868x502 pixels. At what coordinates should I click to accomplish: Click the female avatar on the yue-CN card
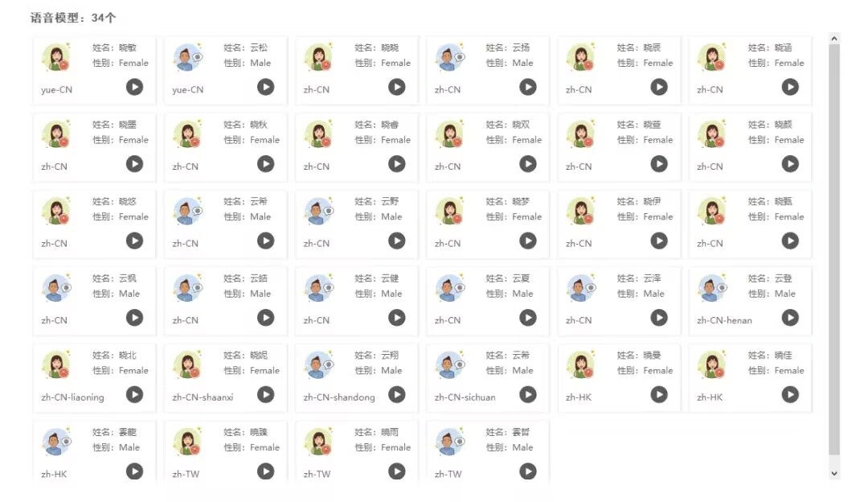(56, 57)
